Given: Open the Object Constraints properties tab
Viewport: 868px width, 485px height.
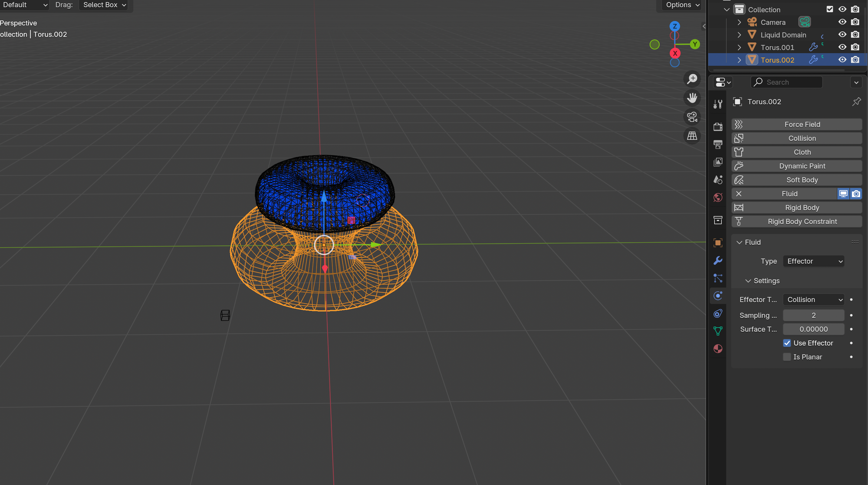Looking at the screenshot, I should pyautogui.click(x=718, y=313).
